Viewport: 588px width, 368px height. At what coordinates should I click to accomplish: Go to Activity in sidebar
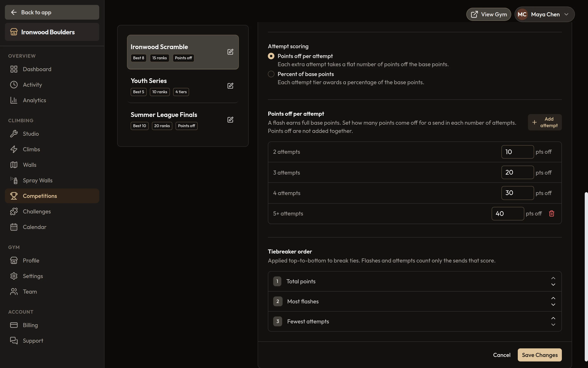coord(52,85)
